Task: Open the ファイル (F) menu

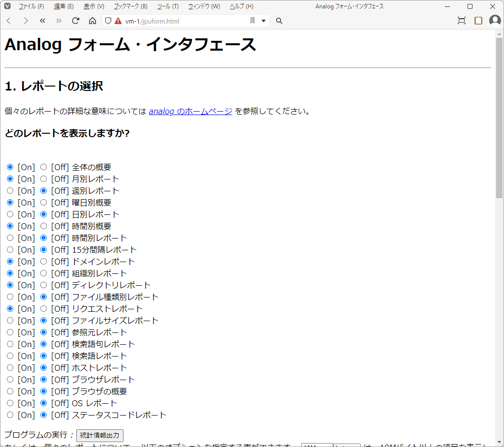Action: (31, 6)
